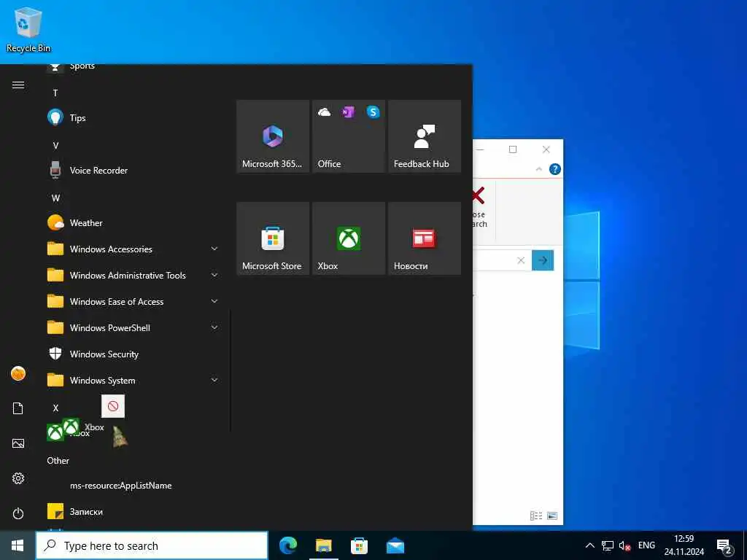Open Settings gear in Start sidebar
The height and width of the screenshot is (560, 747).
tap(18, 478)
